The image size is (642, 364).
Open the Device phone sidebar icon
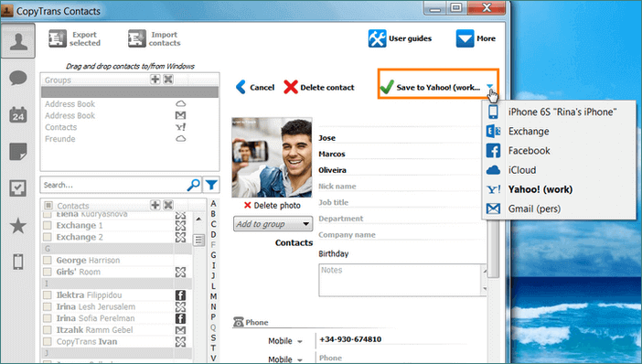pyautogui.click(x=18, y=262)
